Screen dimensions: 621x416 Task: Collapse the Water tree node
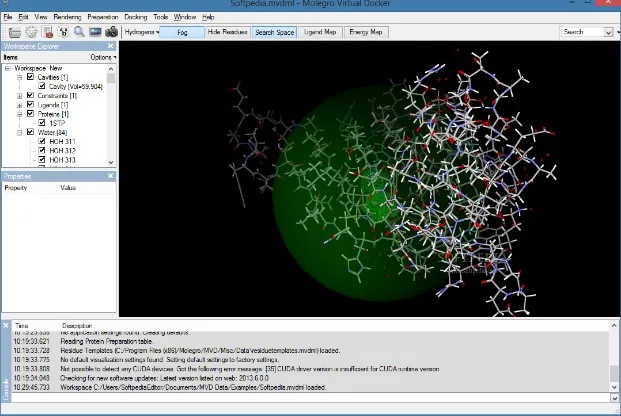19,133
